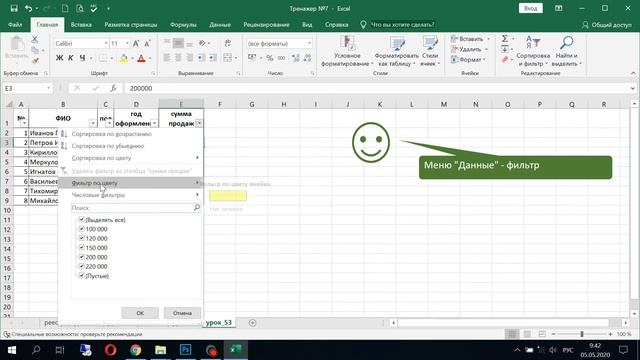Image resolution: width=640 pixels, height=360 pixels.
Task: Uncheck the 150 000 filter value
Action: (82, 248)
